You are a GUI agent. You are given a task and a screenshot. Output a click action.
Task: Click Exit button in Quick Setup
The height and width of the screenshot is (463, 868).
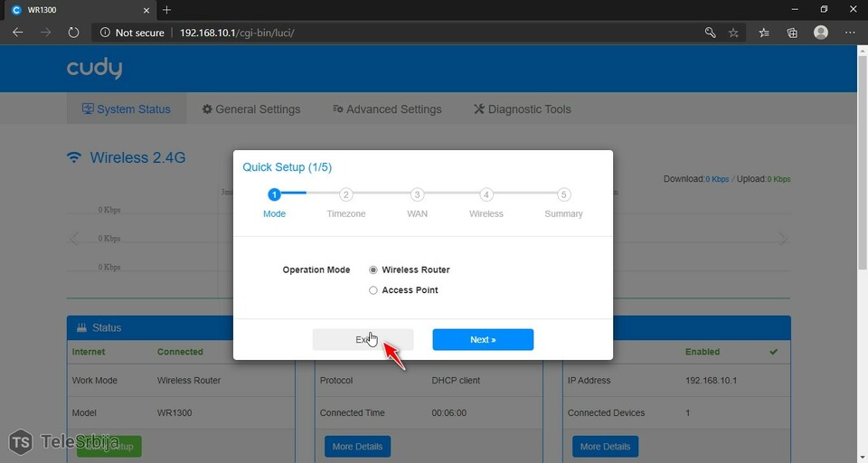coord(363,340)
